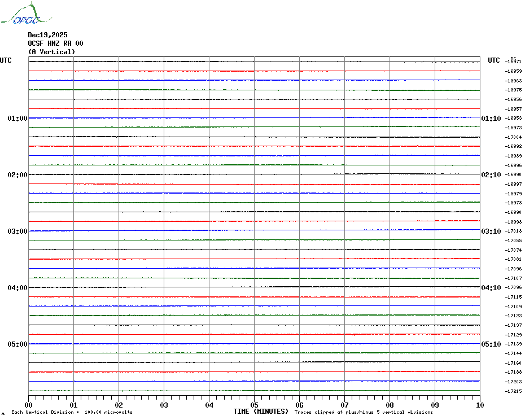Screen dimensions: 525x420
Task: Click the DC offset value -17107
Action: tap(513, 278)
